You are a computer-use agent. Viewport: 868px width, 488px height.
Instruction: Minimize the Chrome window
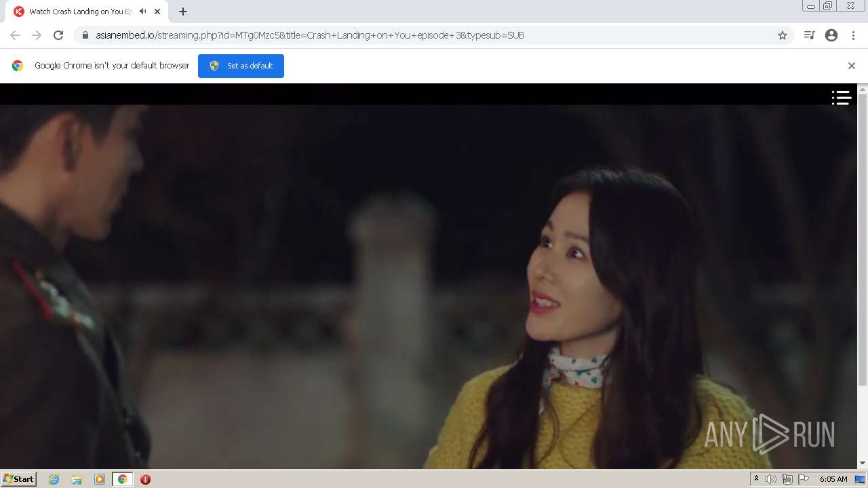(x=811, y=6)
